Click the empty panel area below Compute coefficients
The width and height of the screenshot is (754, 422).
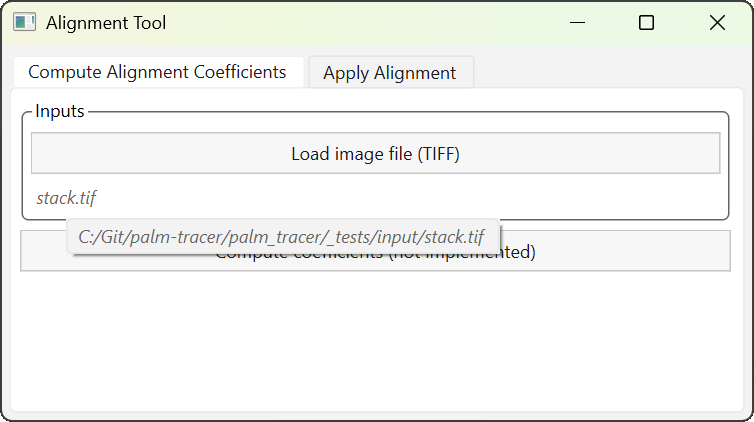pos(376,340)
